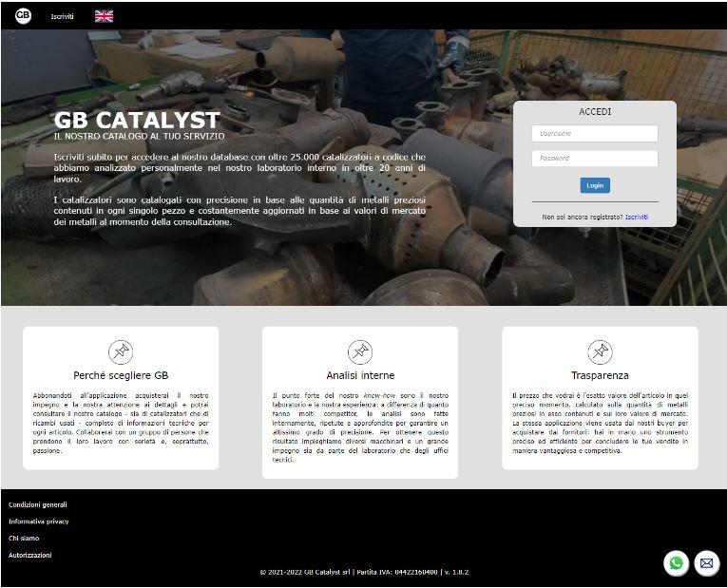Follow the Iscriviti link under the login form
The height and width of the screenshot is (588, 727).
[637, 217]
